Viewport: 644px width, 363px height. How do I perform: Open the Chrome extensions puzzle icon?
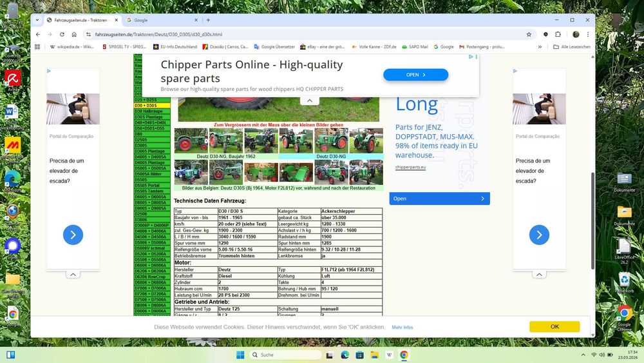point(558,35)
